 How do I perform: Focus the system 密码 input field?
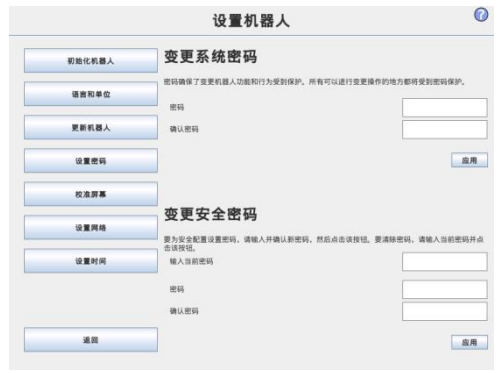445,107
